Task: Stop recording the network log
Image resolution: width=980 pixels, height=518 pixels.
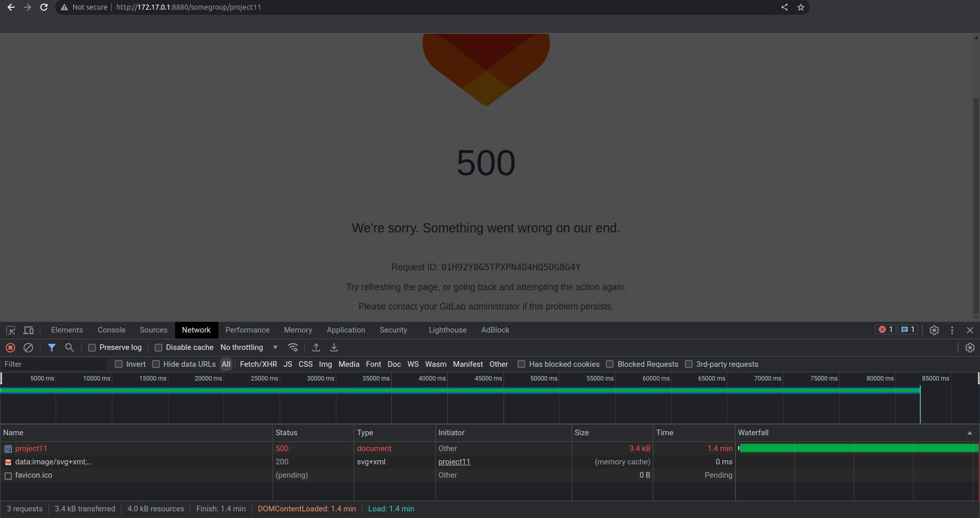Action: click(x=10, y=347)
